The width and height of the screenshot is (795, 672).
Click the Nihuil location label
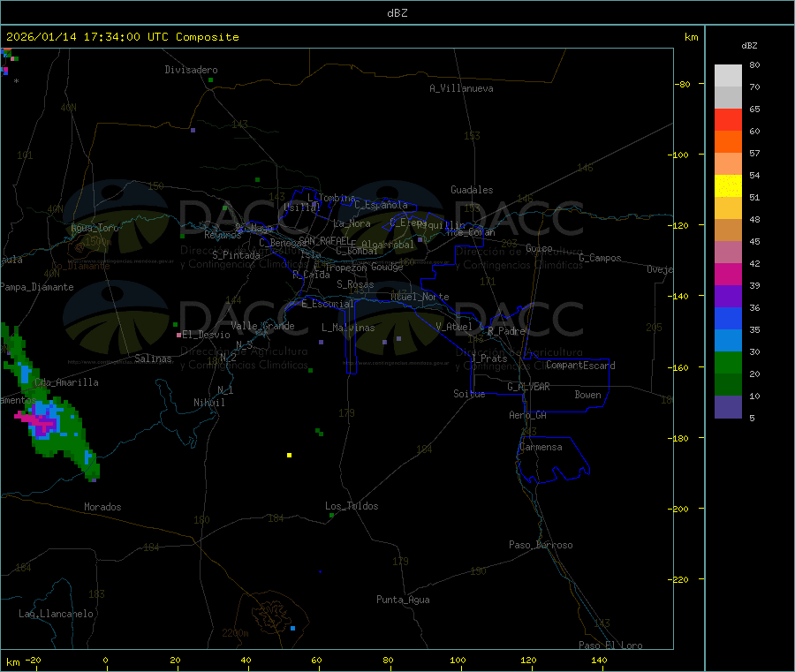[209, 403]
